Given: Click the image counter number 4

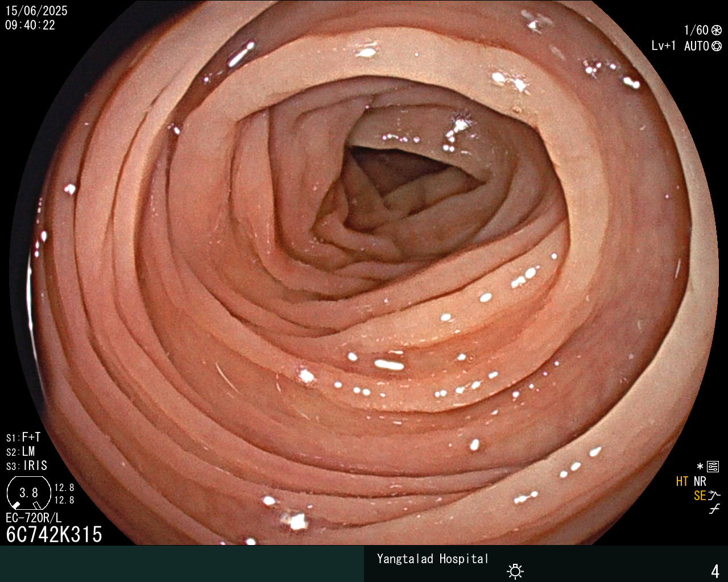Looking at the screenshot, I should (x=715, y=571).
